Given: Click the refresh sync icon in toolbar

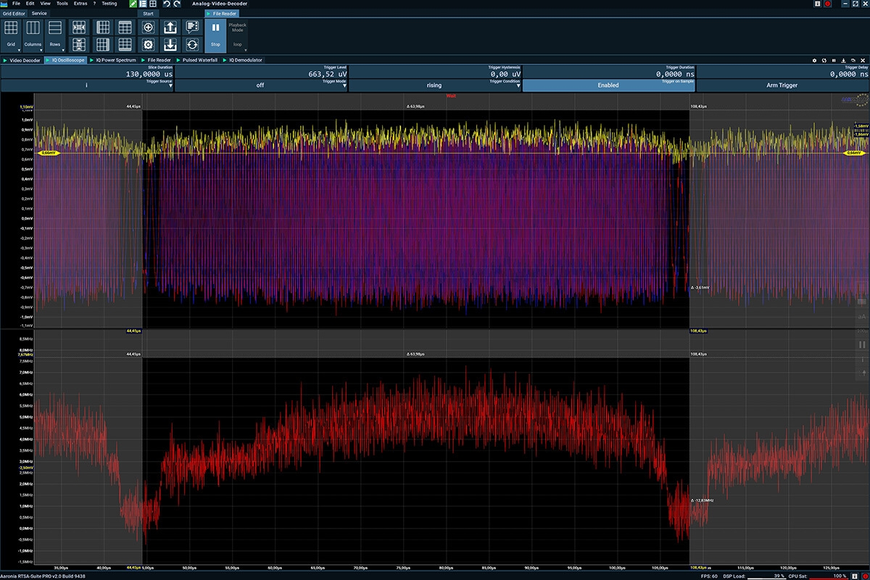Looking at the screenshot, I should [192, 44].
